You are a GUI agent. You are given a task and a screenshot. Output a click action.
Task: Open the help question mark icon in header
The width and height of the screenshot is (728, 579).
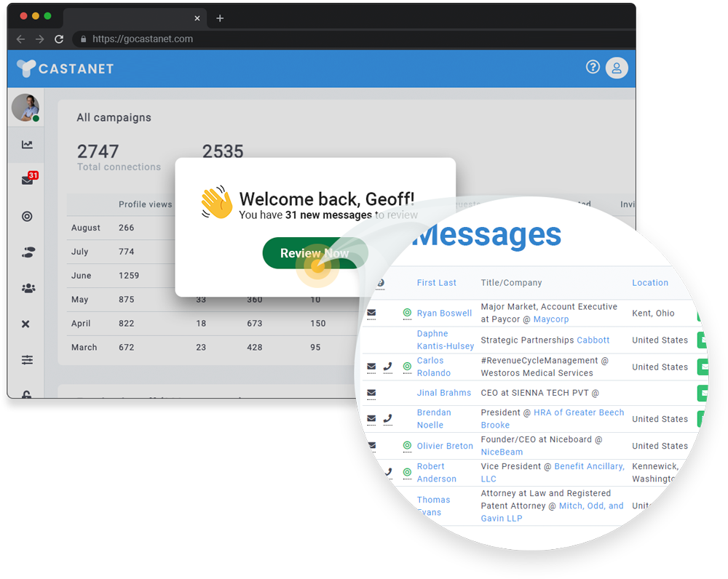tap(593, 67)
